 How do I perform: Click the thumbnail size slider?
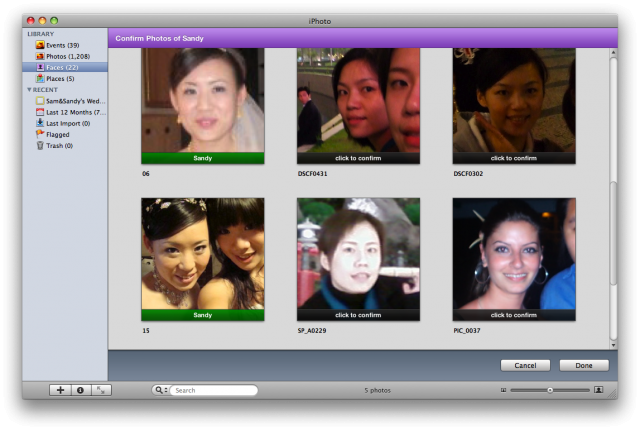tap(550, 390)
